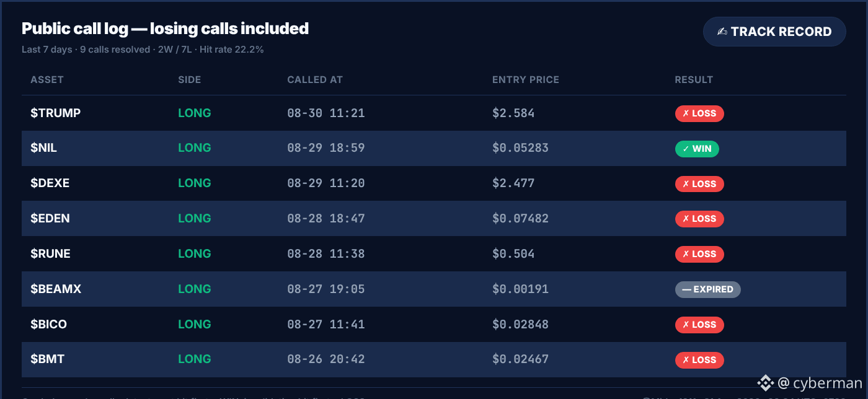Click the LOSS badge for $BMT
This screenshot has height=399, width=868.
click(x=699, y=360)
